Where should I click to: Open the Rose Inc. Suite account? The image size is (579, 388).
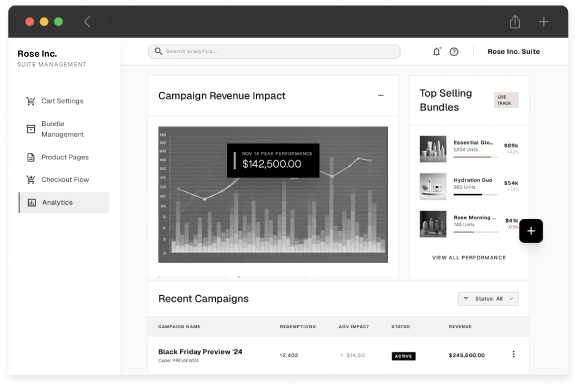tap(513, 52)
